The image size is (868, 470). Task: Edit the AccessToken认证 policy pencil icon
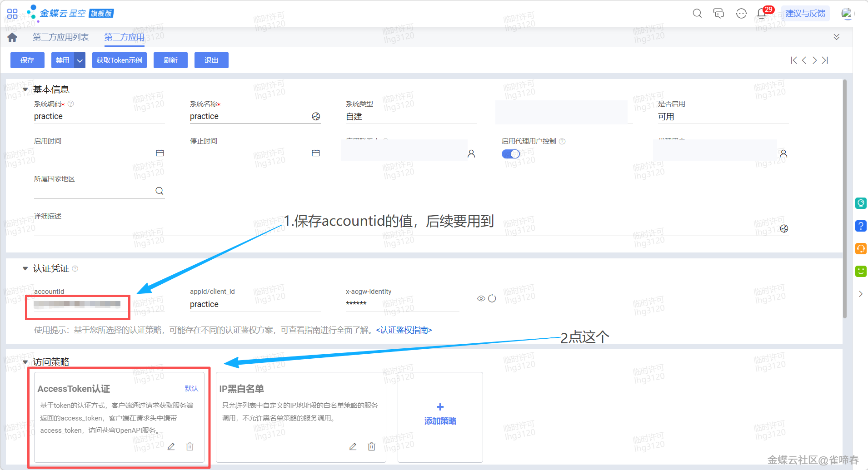point(171,446)
